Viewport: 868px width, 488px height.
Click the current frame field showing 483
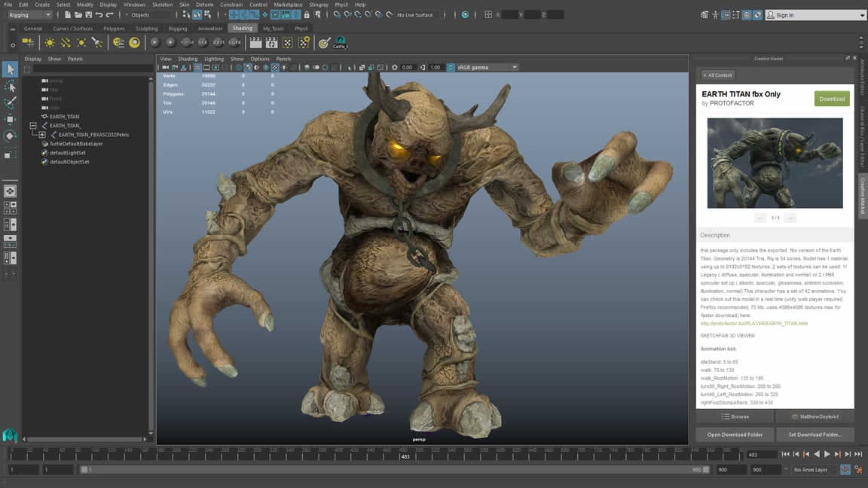click(x=761, y=455)
